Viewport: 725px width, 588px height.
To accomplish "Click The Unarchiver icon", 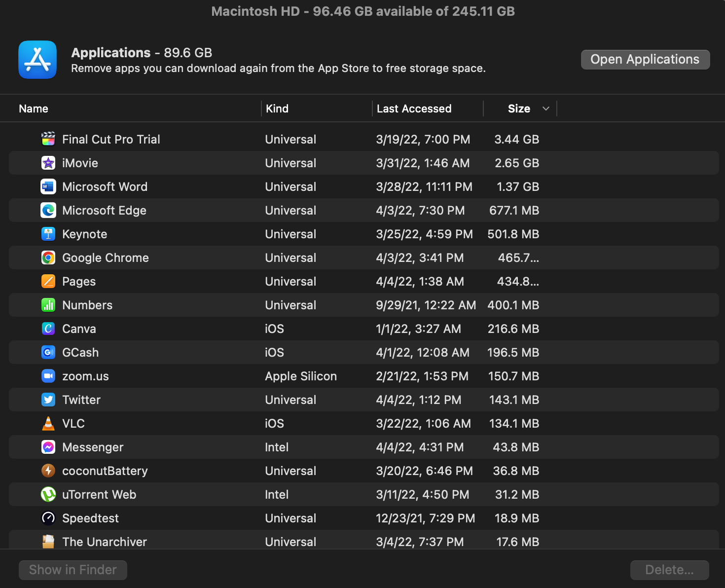I will 48,542.
